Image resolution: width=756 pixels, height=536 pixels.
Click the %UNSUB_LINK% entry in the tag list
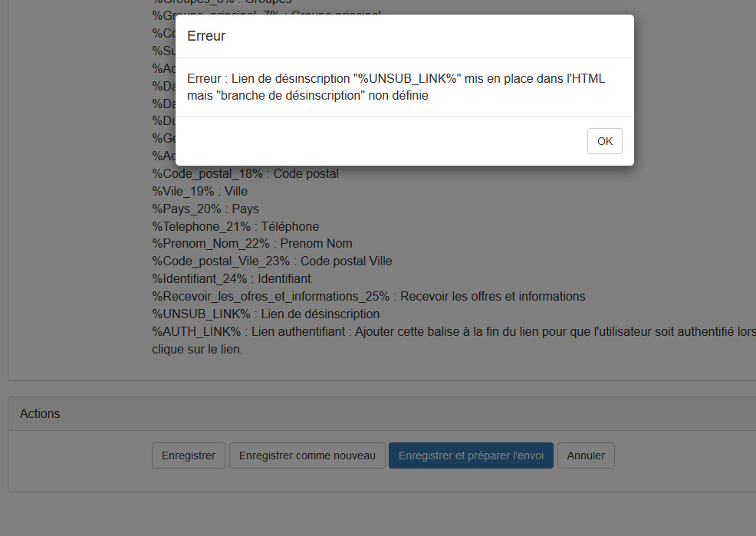(265, 314)
